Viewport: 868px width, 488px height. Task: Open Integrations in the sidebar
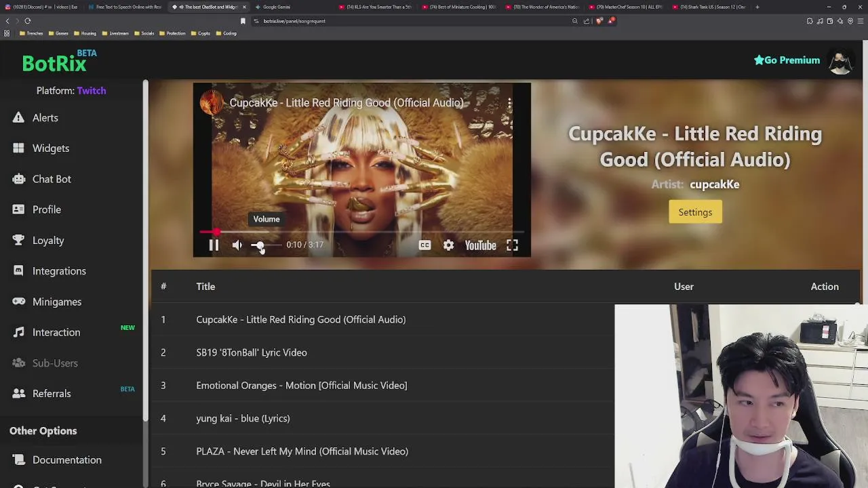click(59, 271)
